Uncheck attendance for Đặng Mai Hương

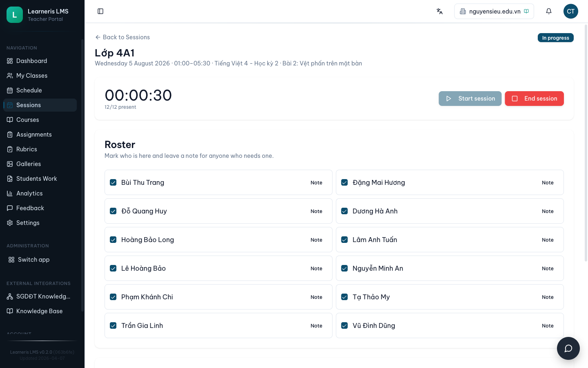coord(345,182)
